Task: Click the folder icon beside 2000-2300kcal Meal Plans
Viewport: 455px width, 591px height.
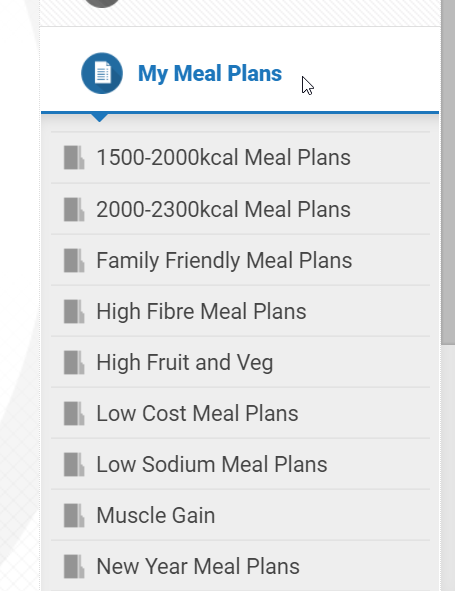Action: pos(74,209)
